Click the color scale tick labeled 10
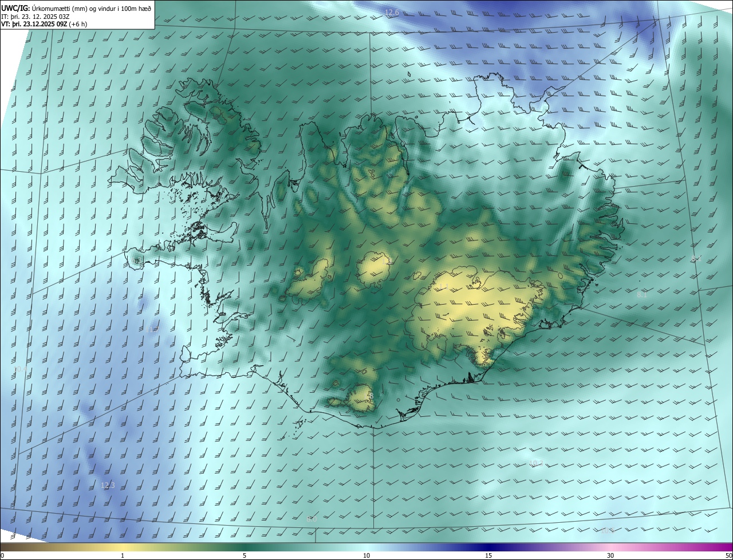Image resolution: width=733 pixels, height=560 pixels. (x=366, y=555)
